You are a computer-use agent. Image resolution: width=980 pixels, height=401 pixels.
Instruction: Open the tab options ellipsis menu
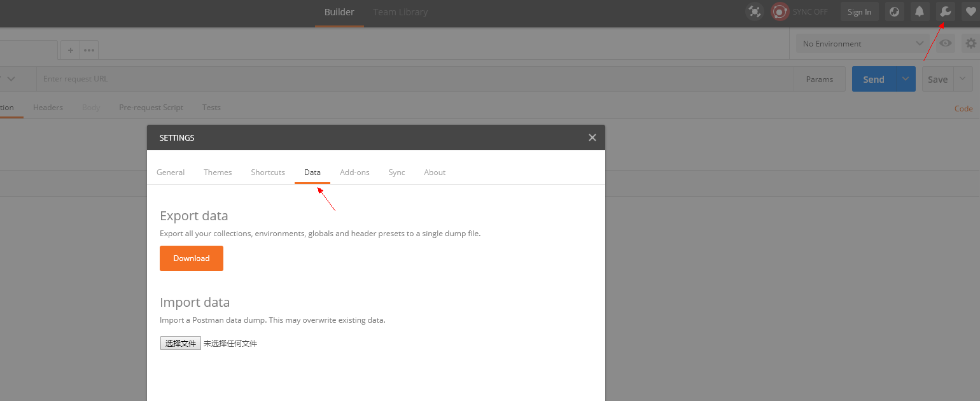89,50
